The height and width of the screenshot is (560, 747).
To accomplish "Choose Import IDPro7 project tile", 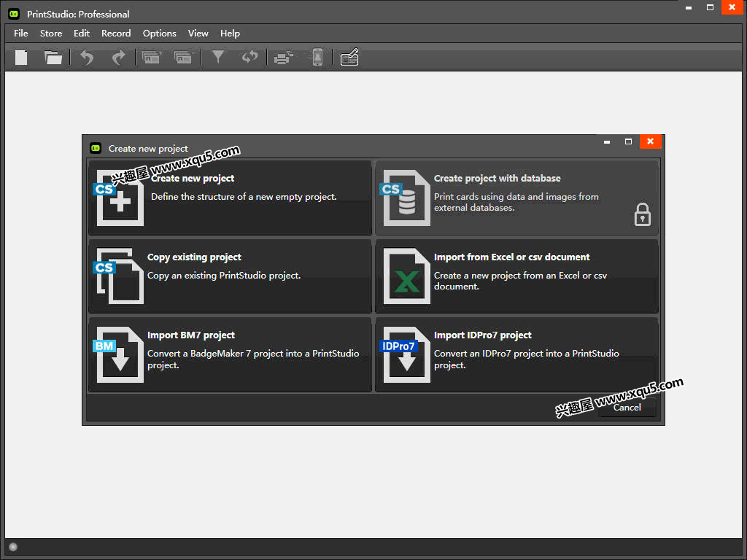I will point(517,355).
